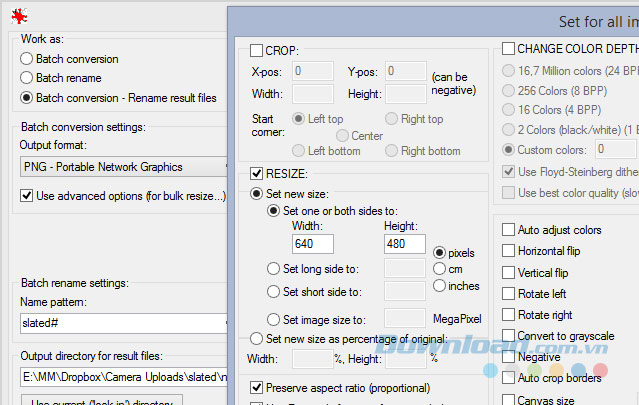Click the Height field showing 480
The height and width of the screenshot is (405, 639).
click(405, 243)
